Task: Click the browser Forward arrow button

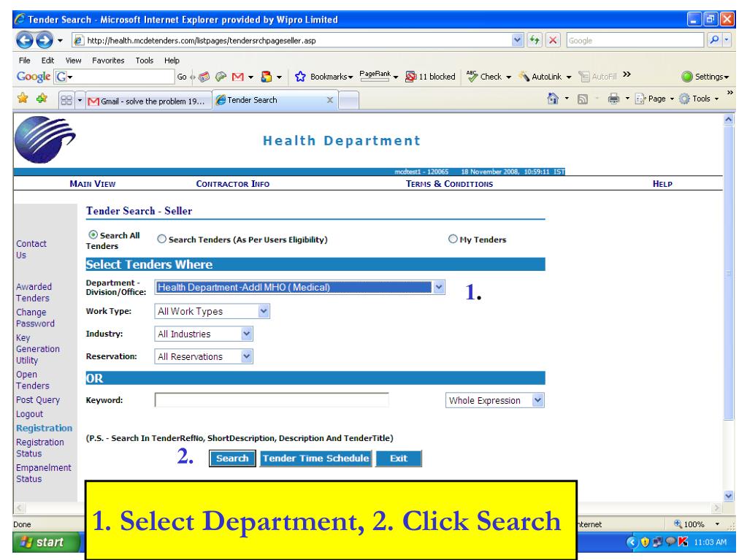Action: (x=45, y=40)
